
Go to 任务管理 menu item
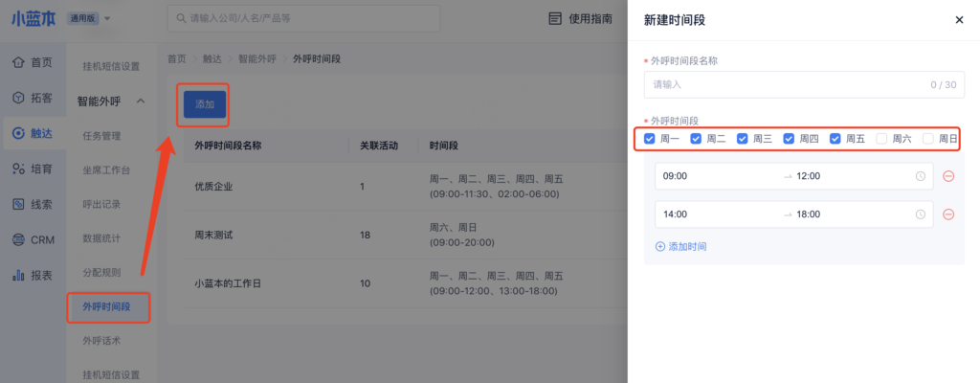[101, 136]
